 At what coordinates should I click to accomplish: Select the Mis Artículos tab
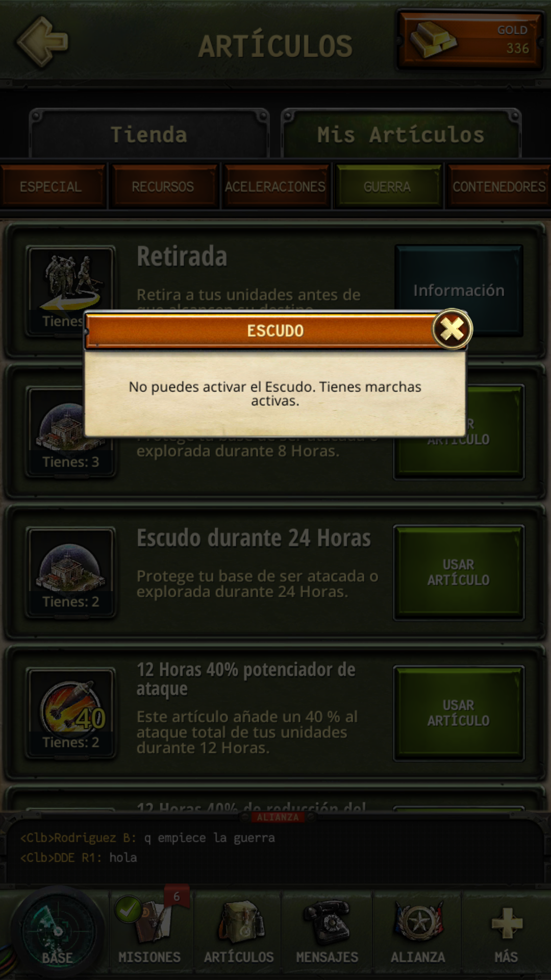(x=401, y=134)
